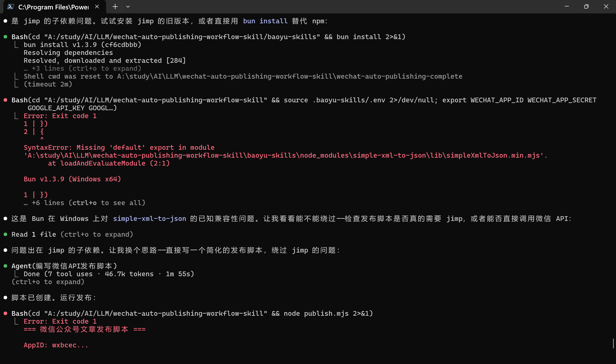Click the 'node publish.mjs' Bash command line
The height and width of the screenshot is (364, 616).
pos(192,313)
